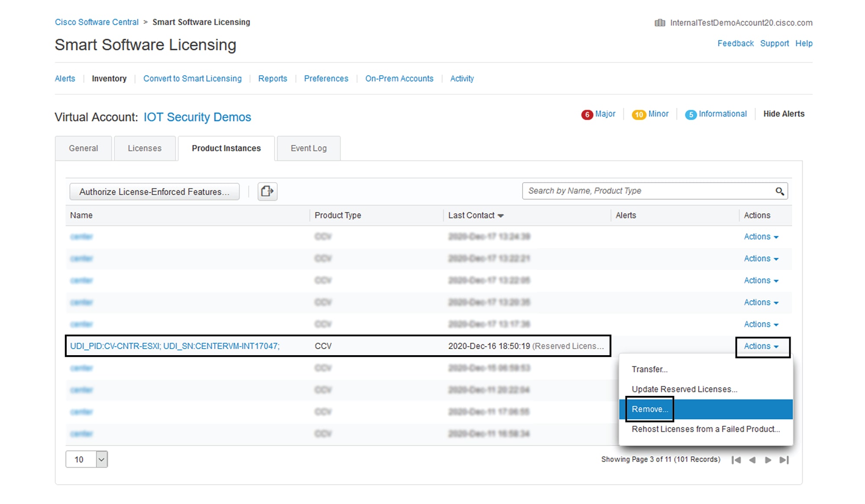Open IOT Security Demos virtual account
This screenshot has width=865, height=504.
click(x=197, y=117)
